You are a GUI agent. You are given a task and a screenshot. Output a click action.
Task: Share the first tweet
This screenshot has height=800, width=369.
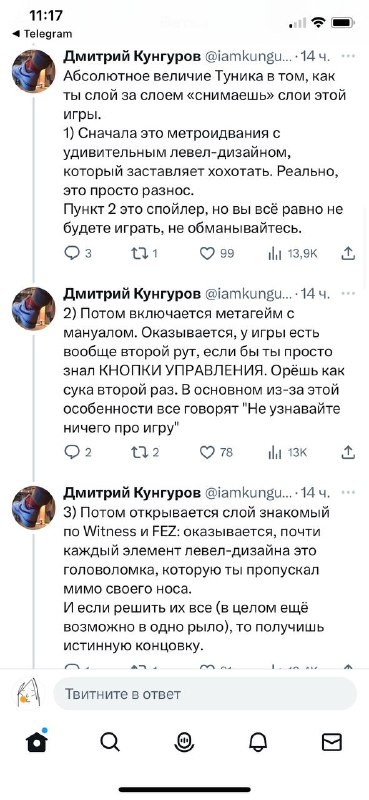[x=348, y=253]
